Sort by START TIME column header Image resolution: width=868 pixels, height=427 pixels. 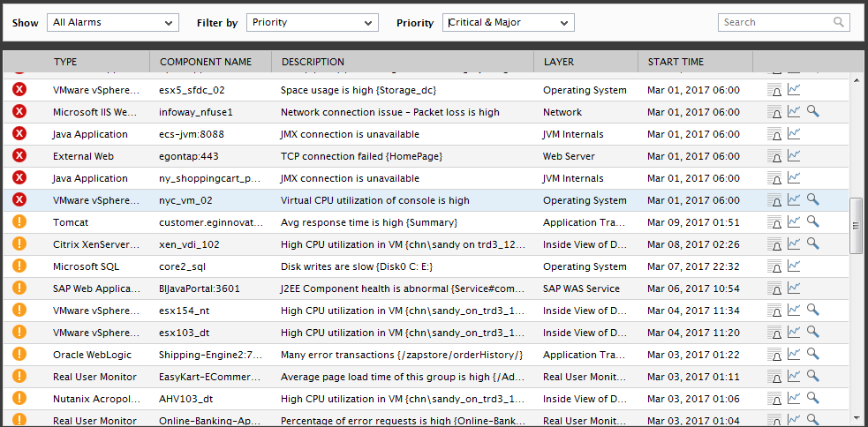(x=676, y=62)
